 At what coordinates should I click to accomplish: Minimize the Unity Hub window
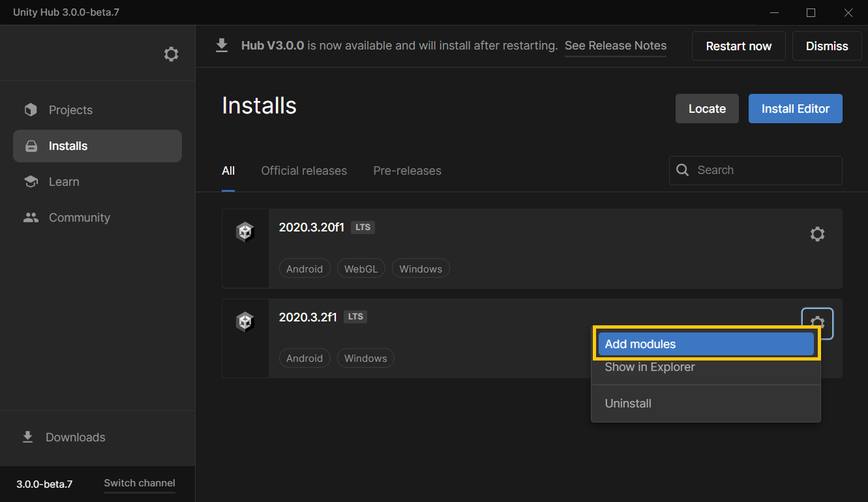[773, 12]
